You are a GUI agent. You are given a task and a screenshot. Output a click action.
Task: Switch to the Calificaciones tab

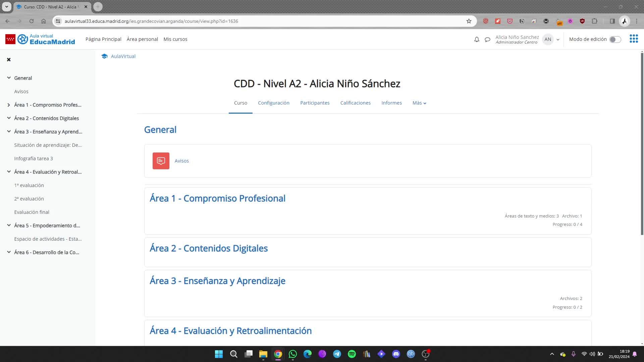pos(355,103)
